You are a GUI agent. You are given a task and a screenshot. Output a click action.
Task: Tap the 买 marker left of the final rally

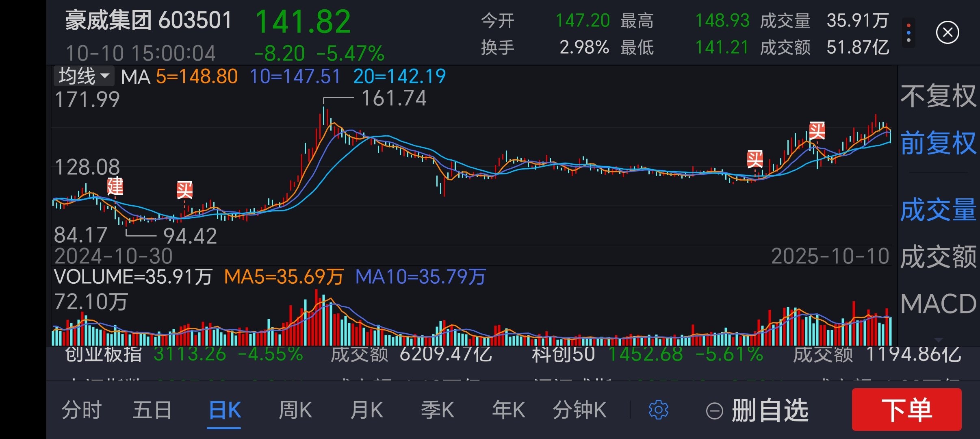tap(755, 159)
